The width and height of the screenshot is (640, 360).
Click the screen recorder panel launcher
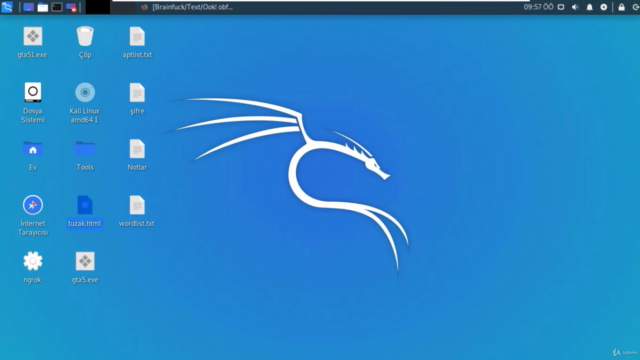click(71, 7)
